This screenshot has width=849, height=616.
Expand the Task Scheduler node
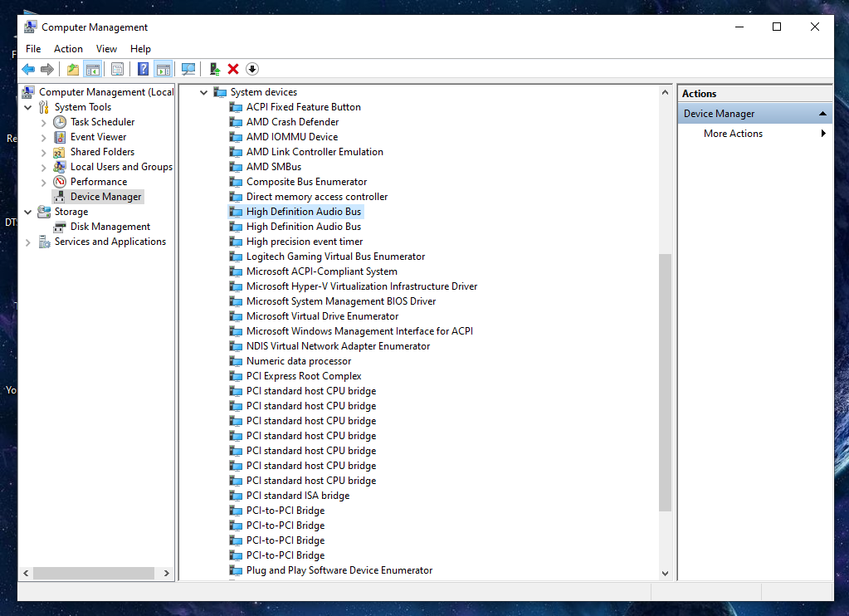pyautogui.click(x=44, y=122)
